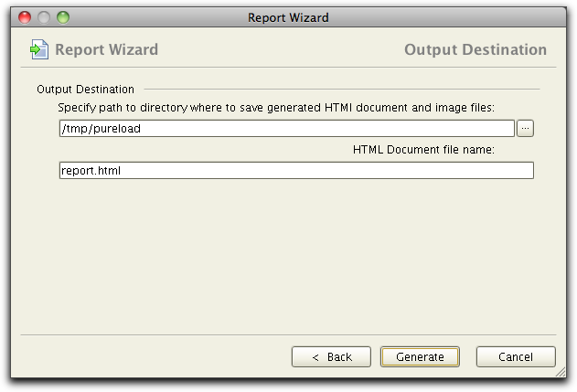Go back with the Back button

pos(331,356)
